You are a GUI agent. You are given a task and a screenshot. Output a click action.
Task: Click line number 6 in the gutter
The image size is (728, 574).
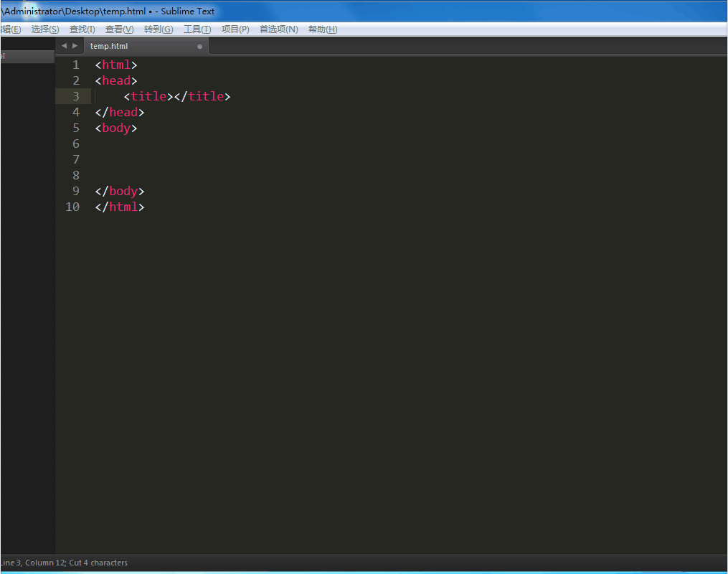[x=76, y=144]
